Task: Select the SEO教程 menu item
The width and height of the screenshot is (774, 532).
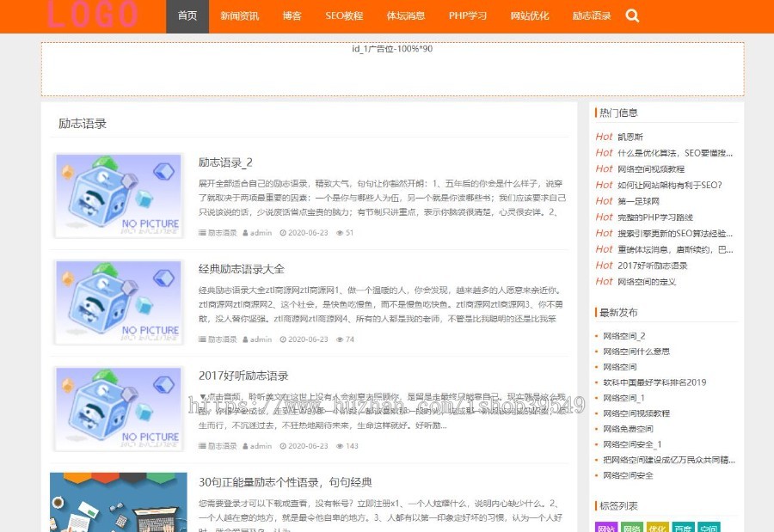Action: (344, 16)
